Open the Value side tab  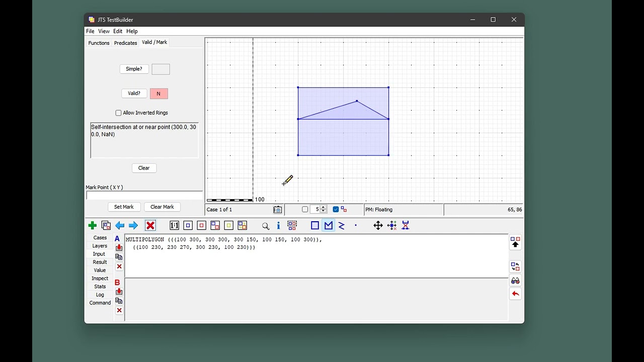(x=100, y=270)
